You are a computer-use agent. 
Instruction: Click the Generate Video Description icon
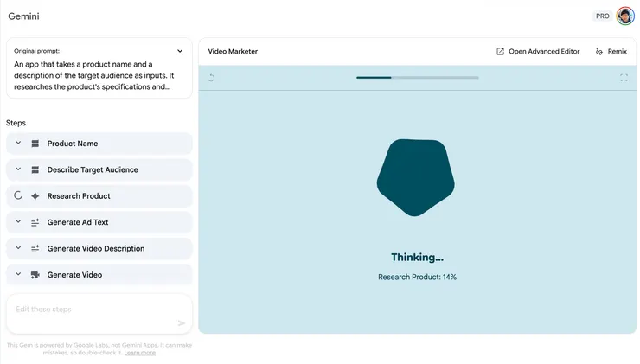35,248
